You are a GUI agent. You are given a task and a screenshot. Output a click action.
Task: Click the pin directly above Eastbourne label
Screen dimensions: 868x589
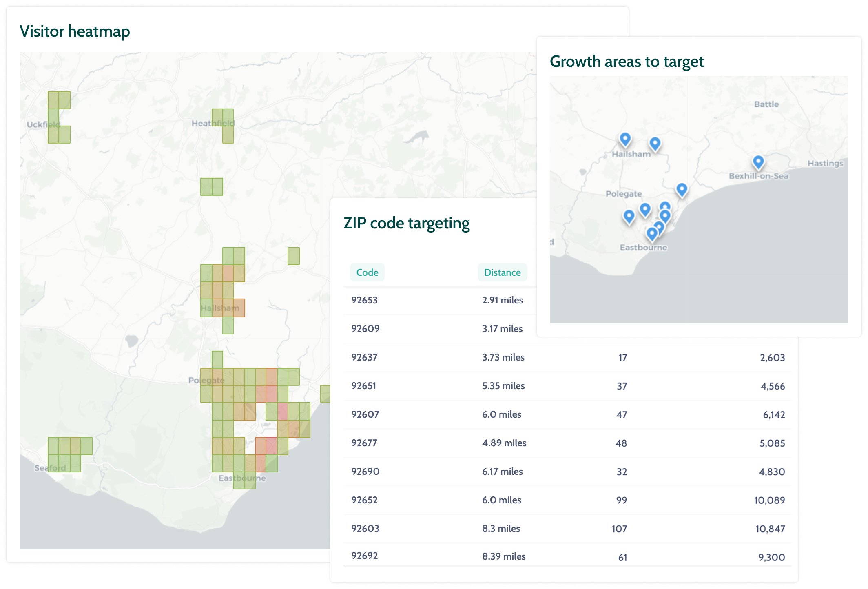[x=652, y=234]
